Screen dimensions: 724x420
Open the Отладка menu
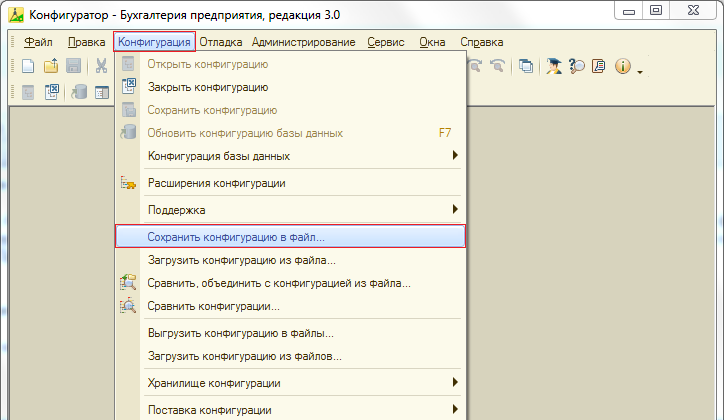(x=221, y=42)
